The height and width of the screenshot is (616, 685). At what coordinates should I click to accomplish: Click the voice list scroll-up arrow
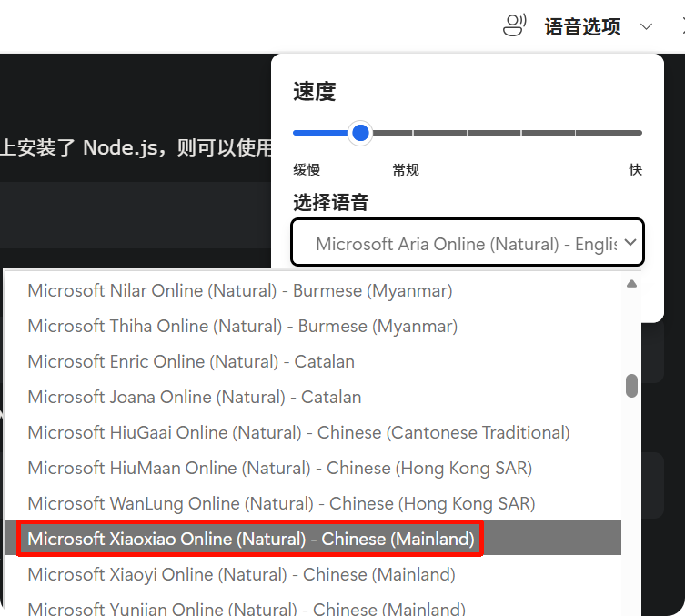(631, 284)
